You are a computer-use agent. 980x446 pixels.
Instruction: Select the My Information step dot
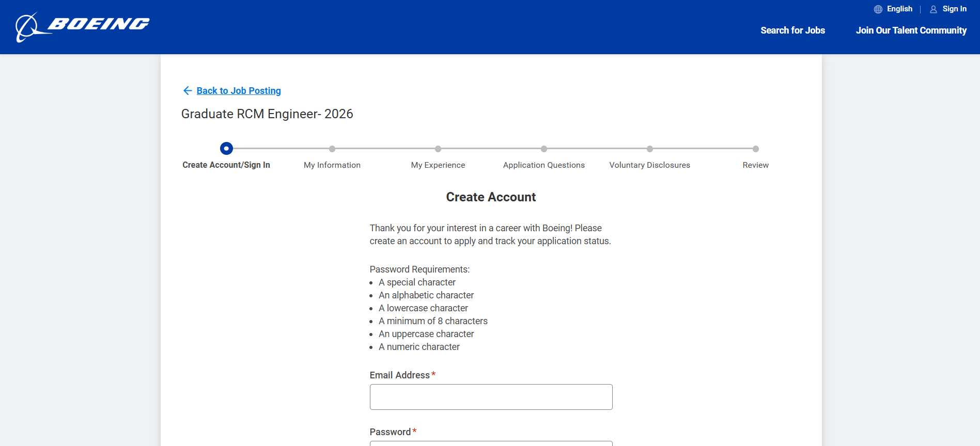tap(332, 149)
